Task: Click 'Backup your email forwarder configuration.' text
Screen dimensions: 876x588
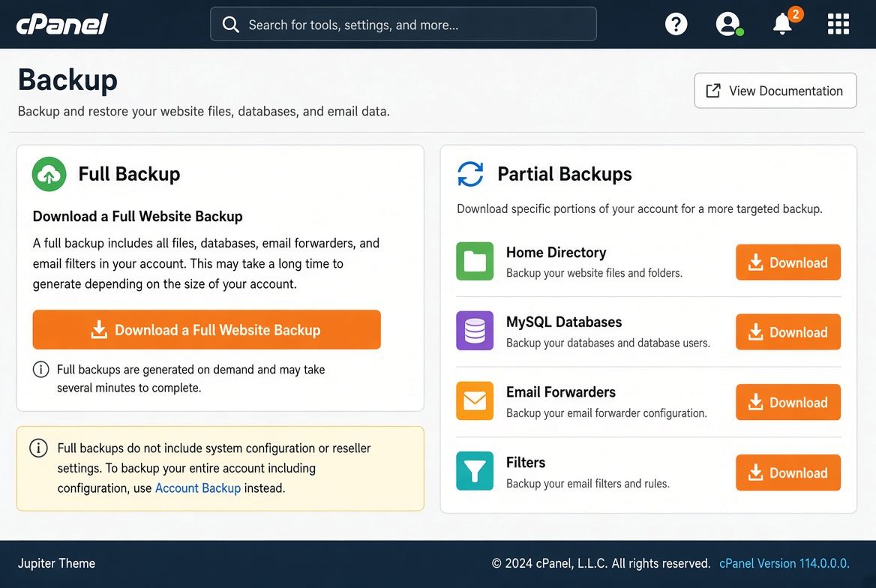Action: (607, 413)
